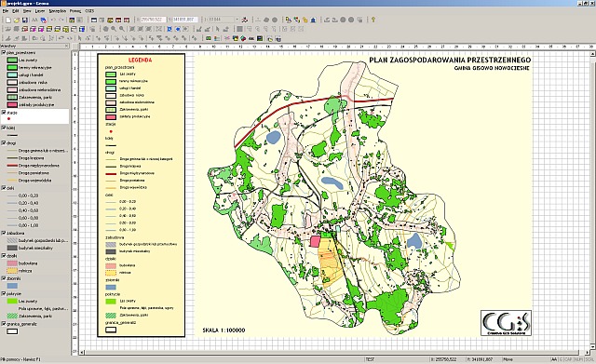Select 'Zakrzewienia, parki' under pokrycie layer
Screen dimensions: 596x364
point(35,316)
